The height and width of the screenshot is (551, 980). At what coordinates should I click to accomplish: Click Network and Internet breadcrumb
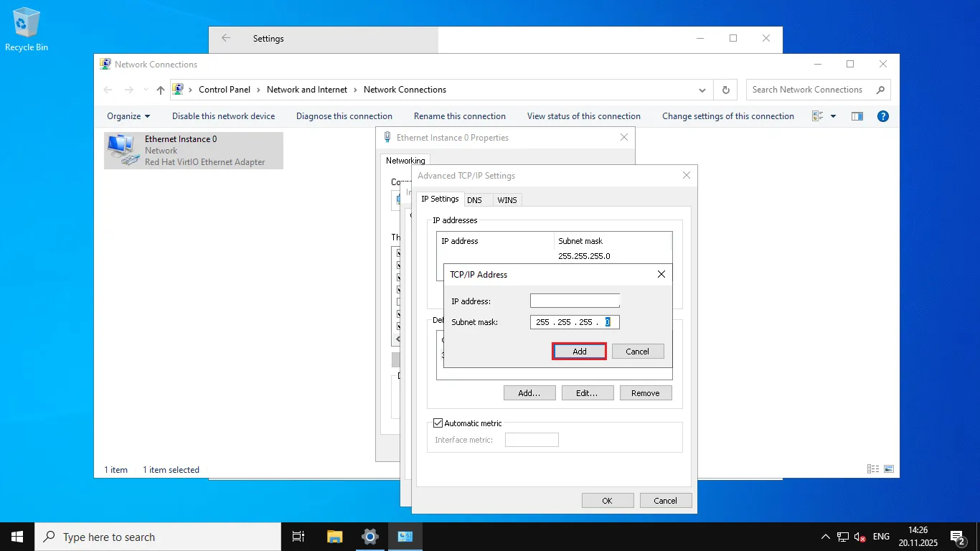click(306, 90)
